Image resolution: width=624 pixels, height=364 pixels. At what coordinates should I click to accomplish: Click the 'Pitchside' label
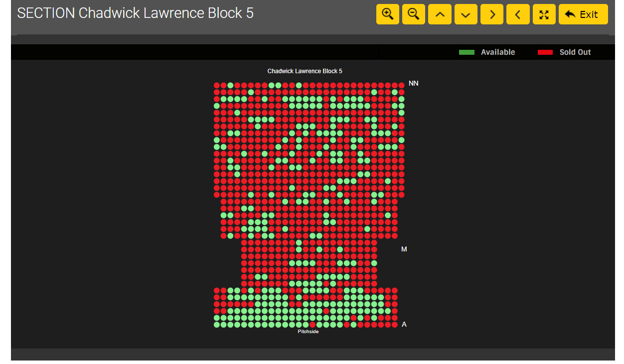coord(308,332)
